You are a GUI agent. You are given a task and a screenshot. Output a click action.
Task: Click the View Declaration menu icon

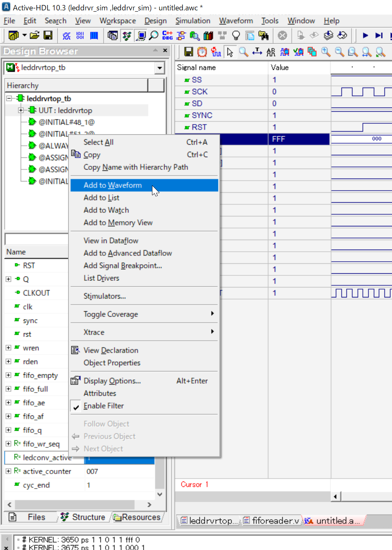(x=76, y=350)
